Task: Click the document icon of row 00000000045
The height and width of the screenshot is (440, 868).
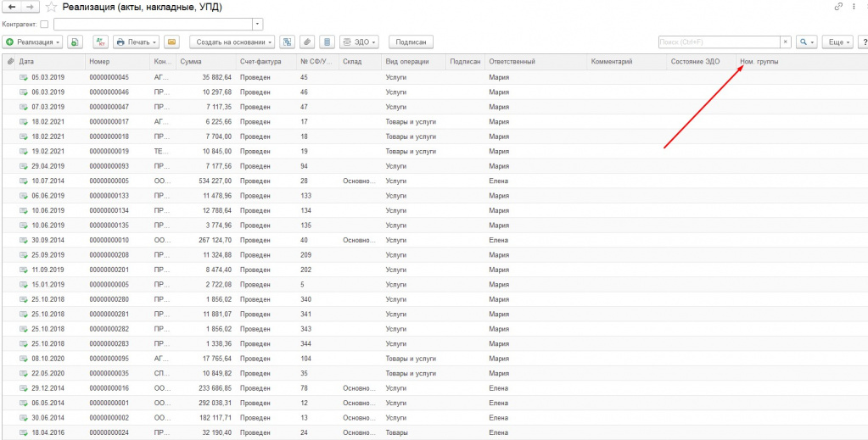Action: 24,77
